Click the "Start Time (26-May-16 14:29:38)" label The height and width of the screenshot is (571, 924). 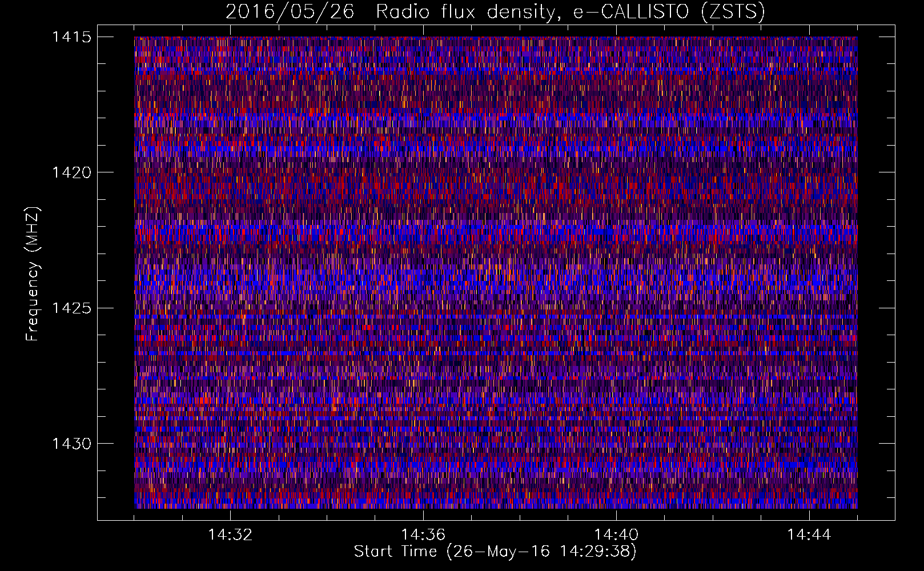point(495,552)
